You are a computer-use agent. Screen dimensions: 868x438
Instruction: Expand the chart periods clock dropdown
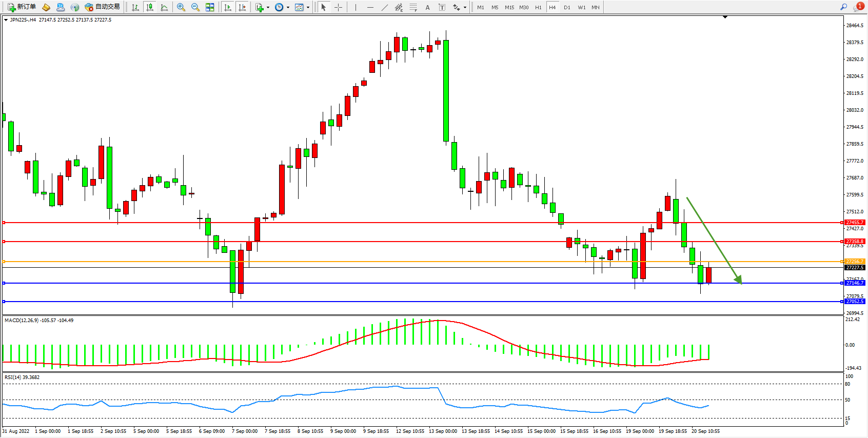pyautogui.click(x=288, y=7)
